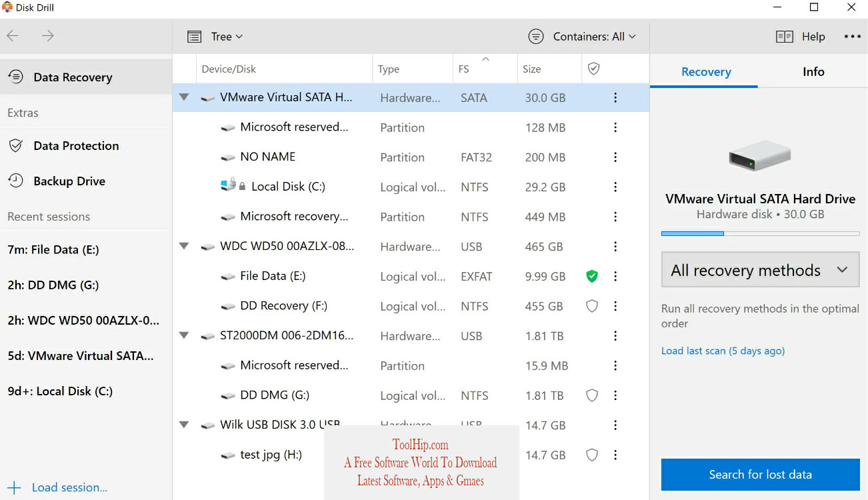Image resolution: width=868 pixels, height=500 pixels.
Task: Toggle protection shield for DD DMG (G:)
Action: (591, 395)
